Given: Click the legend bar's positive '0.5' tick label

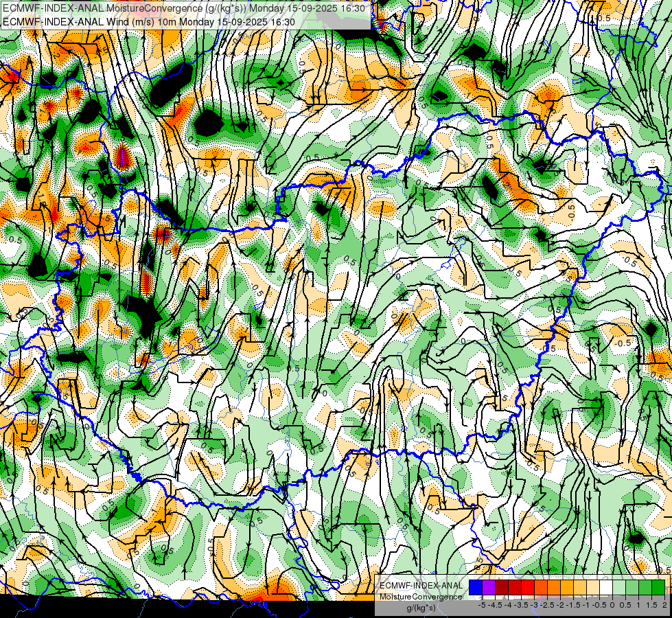Looking at the screenshot, I should pos(625,605).
